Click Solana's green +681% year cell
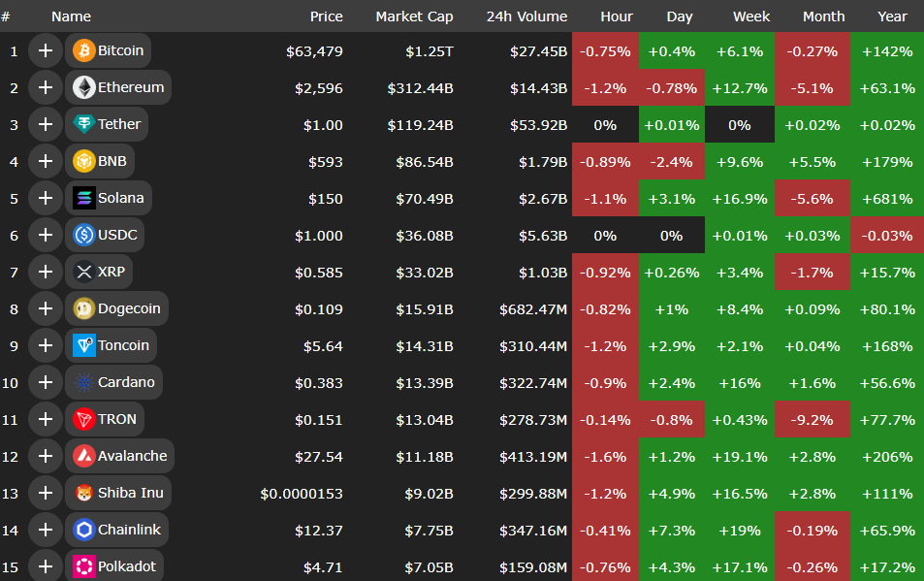The height and width of the screenshot is (581, 924). pyautogui.click(x=887, y=198)
